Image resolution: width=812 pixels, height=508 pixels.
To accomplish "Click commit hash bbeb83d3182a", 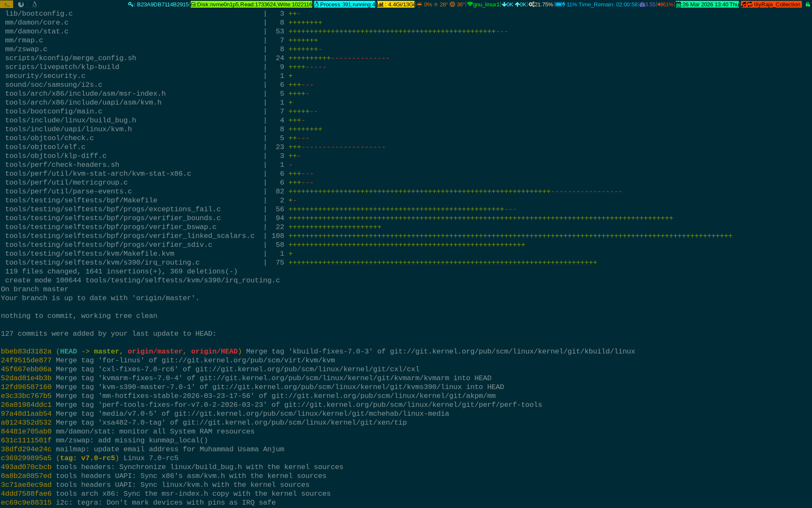I will (26, 351).
